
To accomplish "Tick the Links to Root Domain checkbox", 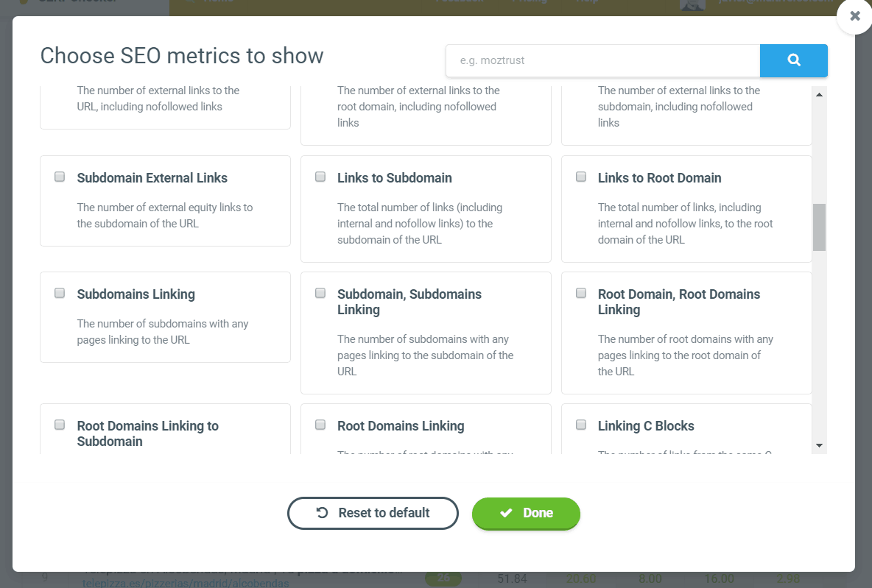I will (x=581, y=177).
